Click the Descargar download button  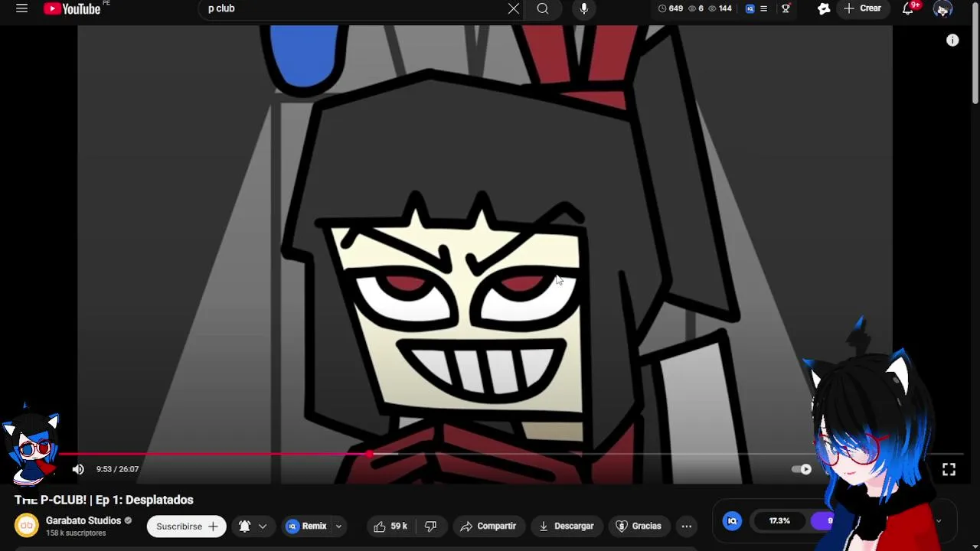tap(567, 526)
